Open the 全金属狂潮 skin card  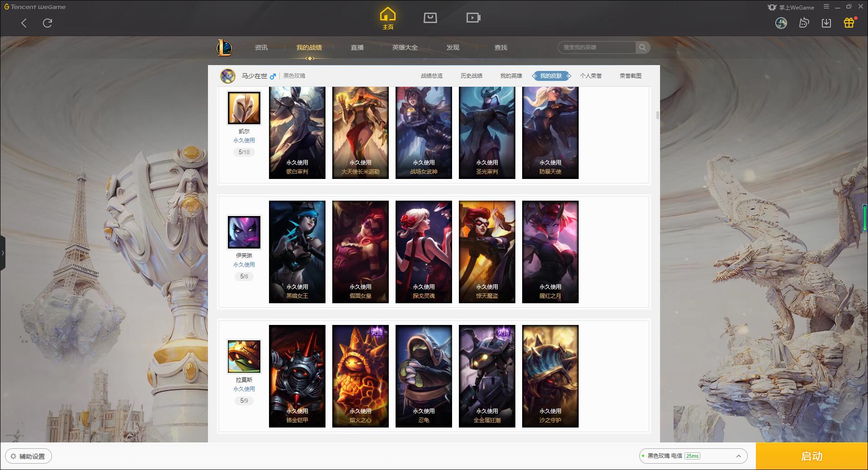click(487, 376)
